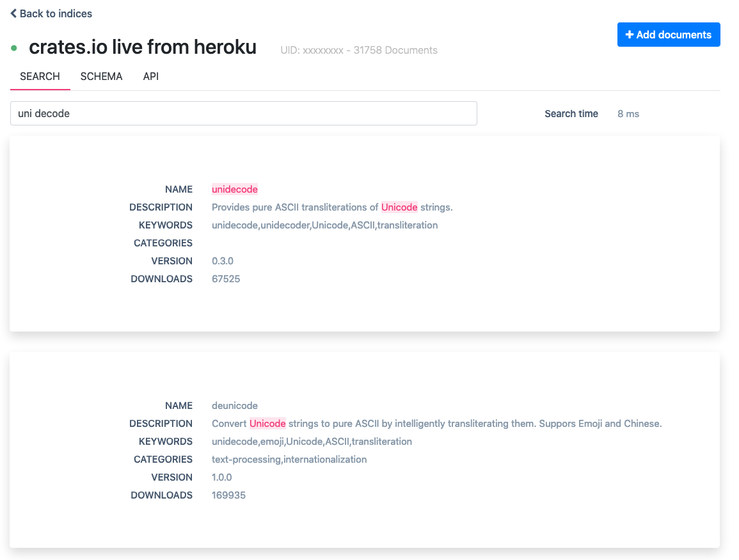The height and width of the screenshot is (560, 739).
Task: Click CATEGORIES label in unidecode card
Action: 163,243
